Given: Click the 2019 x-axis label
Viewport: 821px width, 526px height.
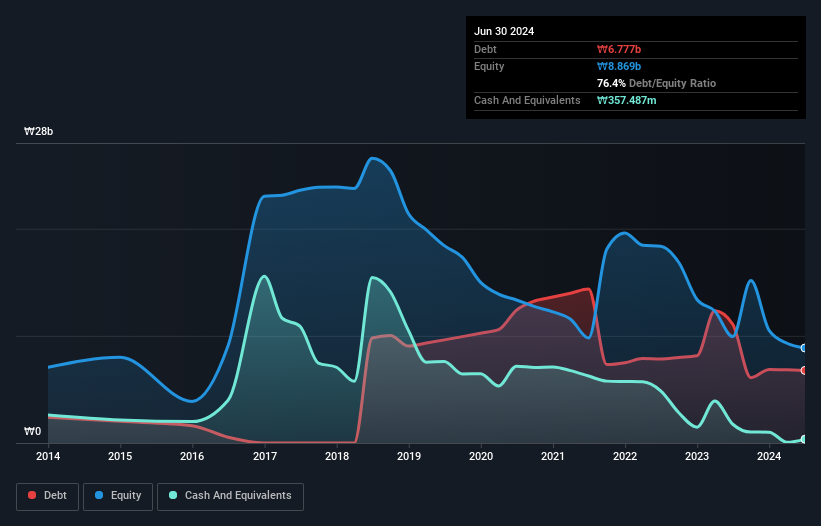Looking at the screenshot, I should click(409, 456).
